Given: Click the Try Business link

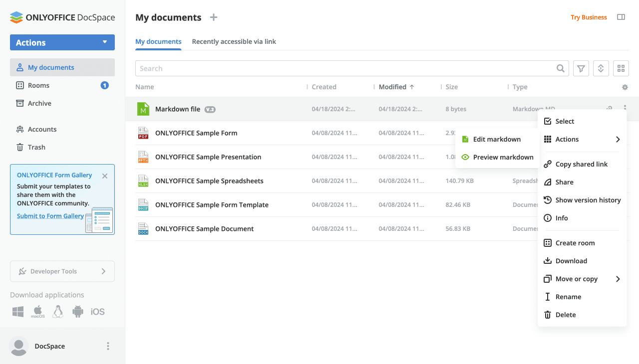Looking at the screenshot, I should [x=589, y=17].
